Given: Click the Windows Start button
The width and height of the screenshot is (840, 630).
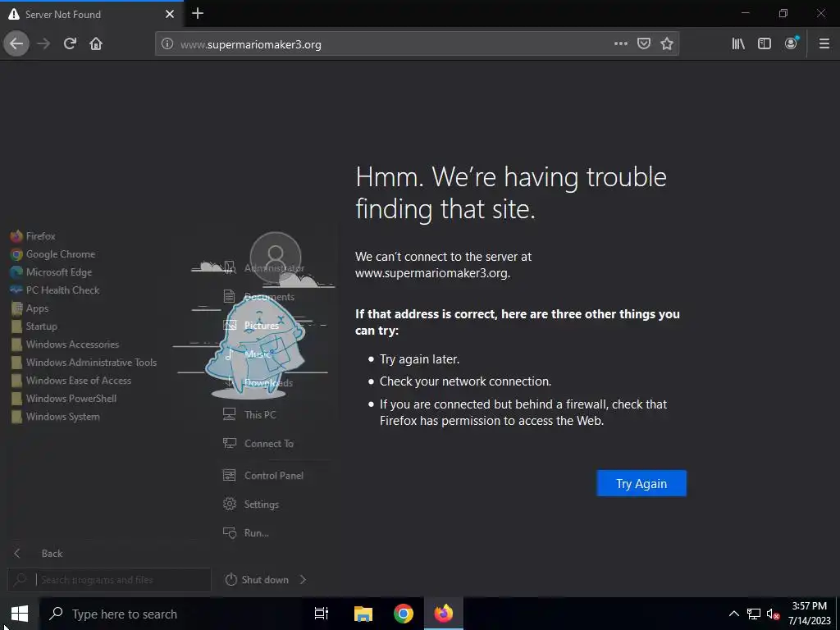Looking at the screenshot, I should pyautogui.click(x=20, y=614).
